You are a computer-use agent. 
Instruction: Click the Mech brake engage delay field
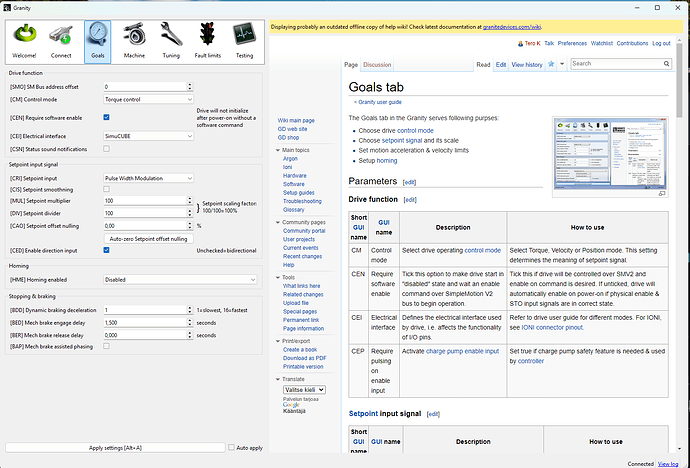pos(145,322)
